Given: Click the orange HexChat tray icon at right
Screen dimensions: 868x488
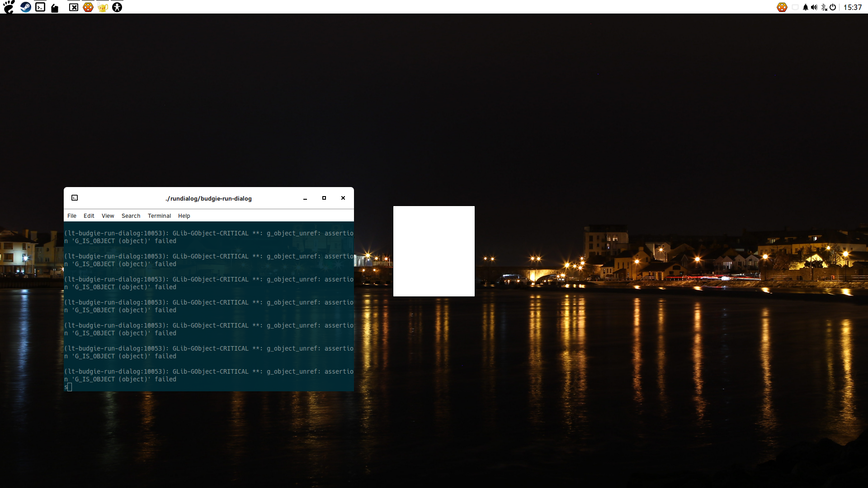Looking at the screenshot, I should [x=782, y=7].
